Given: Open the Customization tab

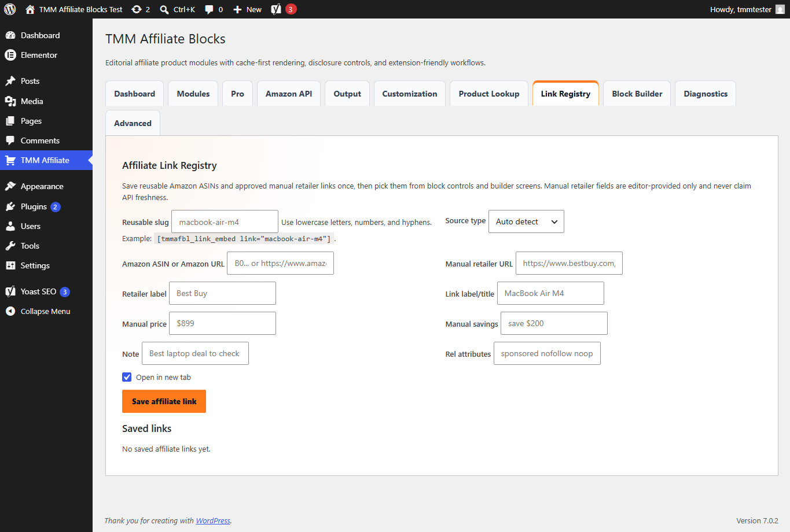Looking at the screenshot, I should point(410,94).
